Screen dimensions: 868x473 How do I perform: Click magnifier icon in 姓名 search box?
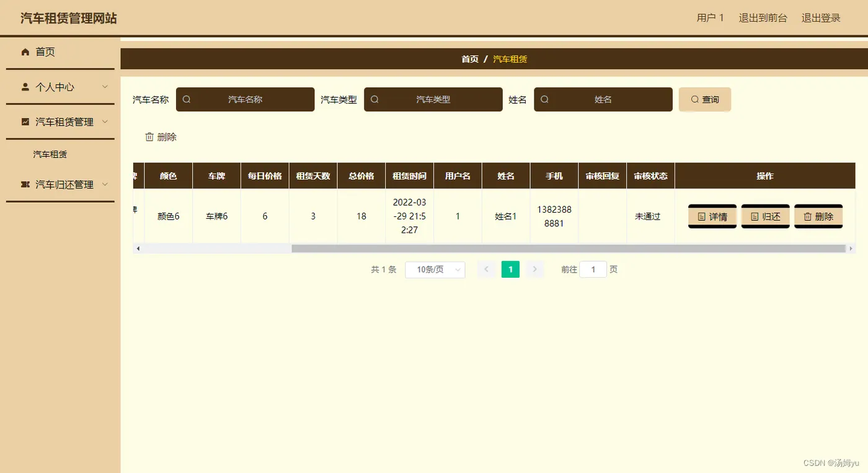544,99
